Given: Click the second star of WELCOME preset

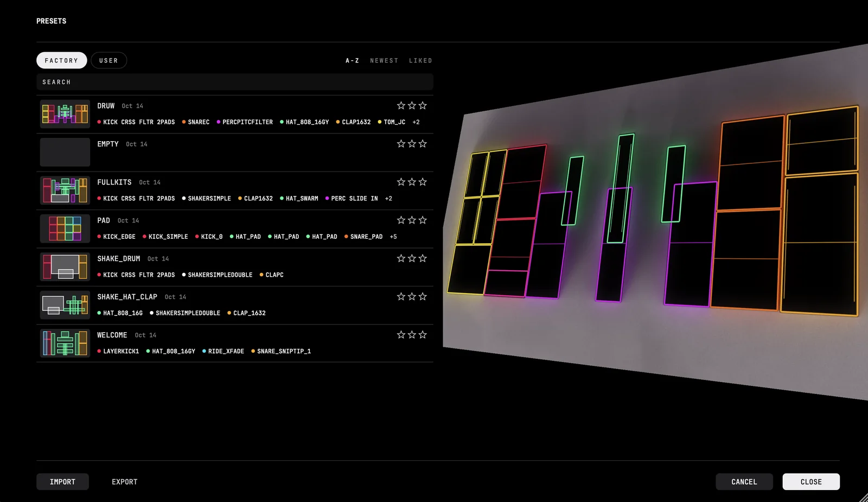Looking at the screenshot, I should (x=412, y=335).
